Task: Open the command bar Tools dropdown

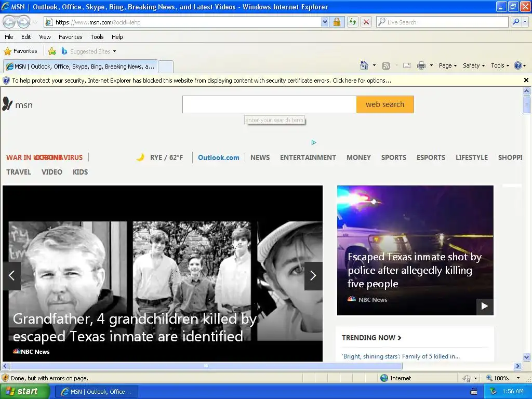Action: click(x=500, y=65)
